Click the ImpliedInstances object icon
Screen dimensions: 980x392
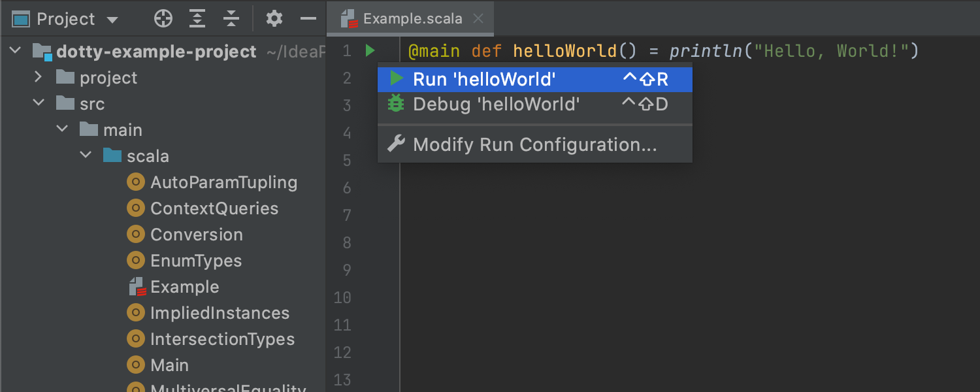point(135,313)
